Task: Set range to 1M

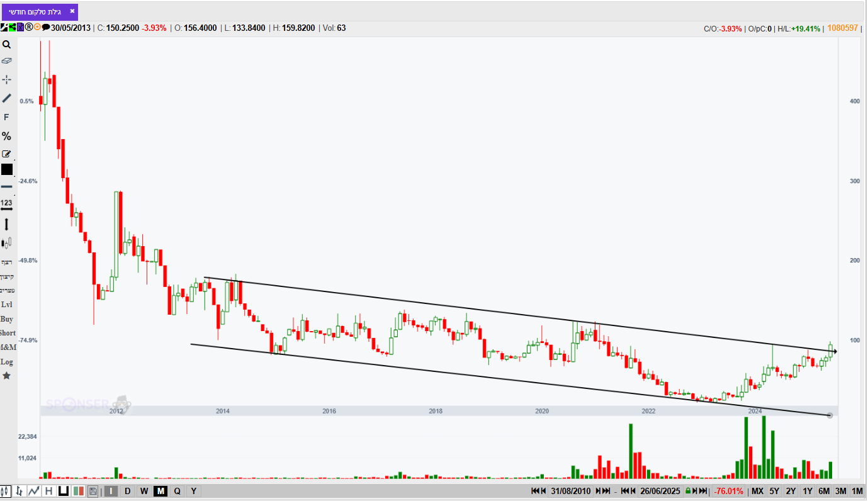Action: coord(857,491)
